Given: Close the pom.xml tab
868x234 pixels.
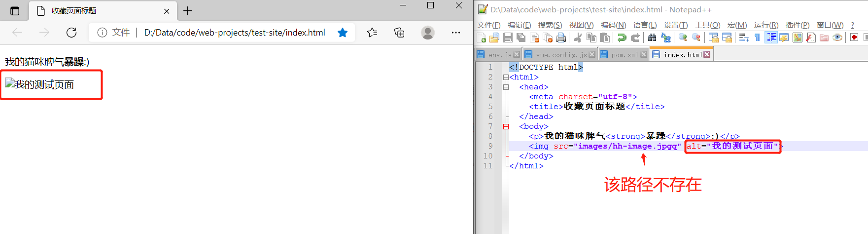Looking at the screenshot, I should pos(644,54).
